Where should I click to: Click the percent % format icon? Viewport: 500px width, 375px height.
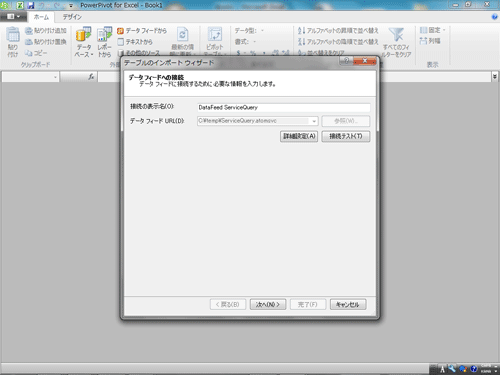pyautogui.click(x=253, y=53)
